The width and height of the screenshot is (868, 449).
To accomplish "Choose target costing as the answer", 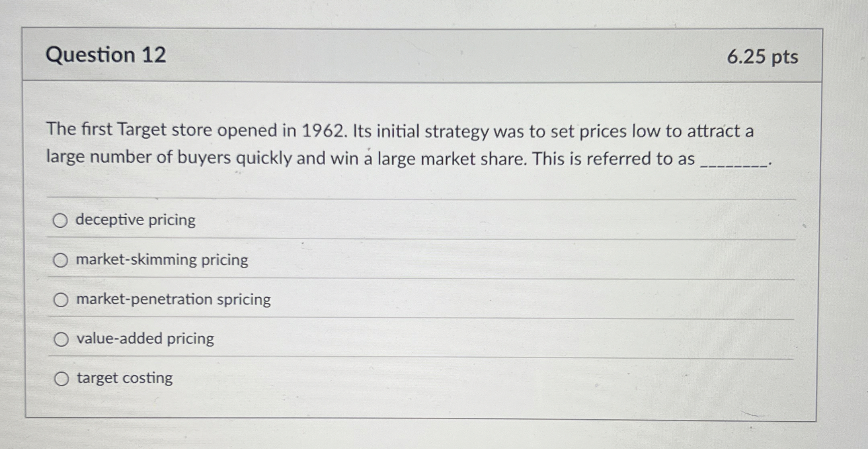I will 61,378.
